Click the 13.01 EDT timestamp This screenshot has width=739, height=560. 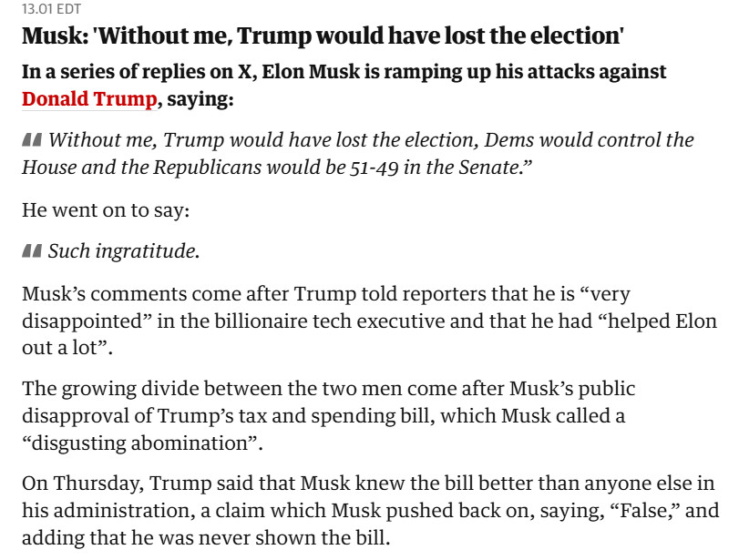[50, 9]
